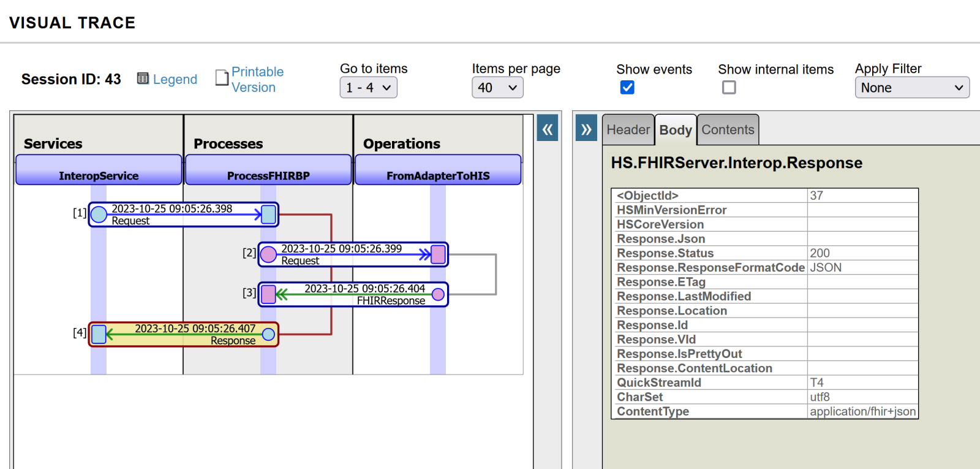Enable Show internal items checkbox
980x469 pixels.
click(x=729, y=88)
